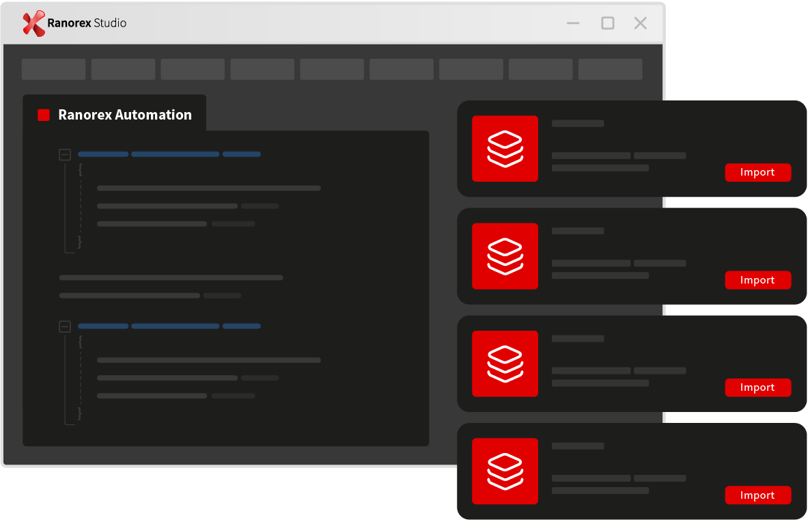Viewport: 812px width, 522px height.
Task: Click Import on the topmost card
Action: tap(757, 172)
